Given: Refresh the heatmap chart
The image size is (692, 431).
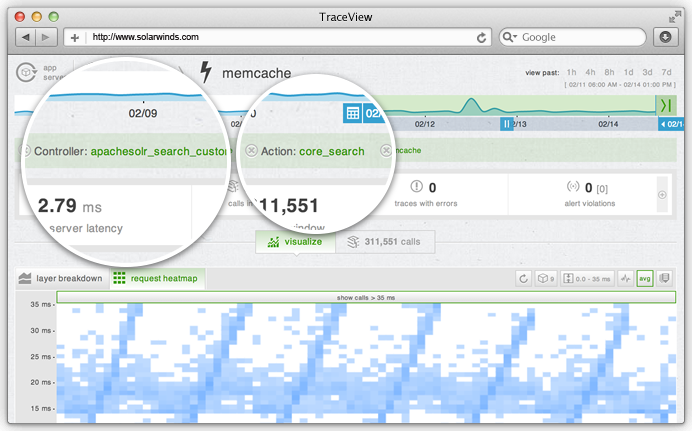Looking at the screenshot, I should tap(523, 279).
